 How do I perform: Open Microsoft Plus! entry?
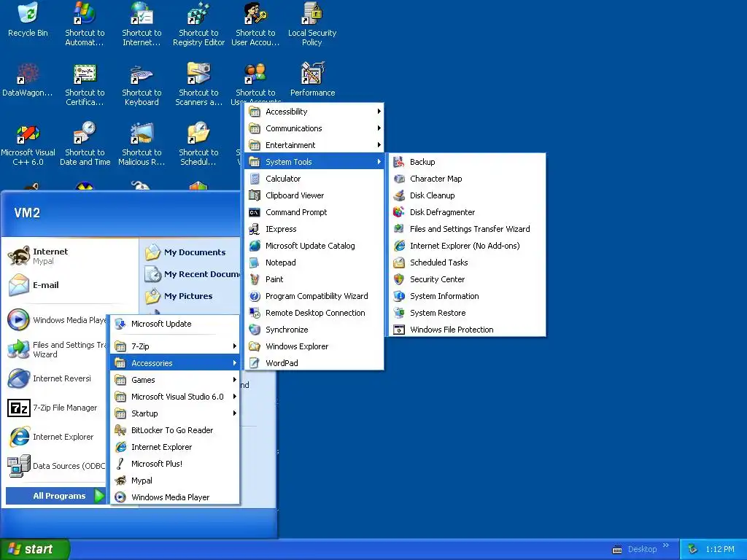(175, 463)
